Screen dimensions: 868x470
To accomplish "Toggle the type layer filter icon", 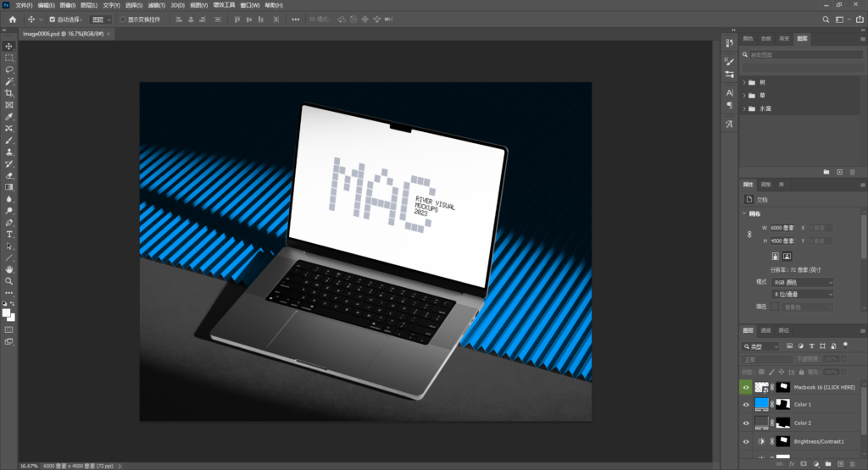I will click(x=811, y=346).
